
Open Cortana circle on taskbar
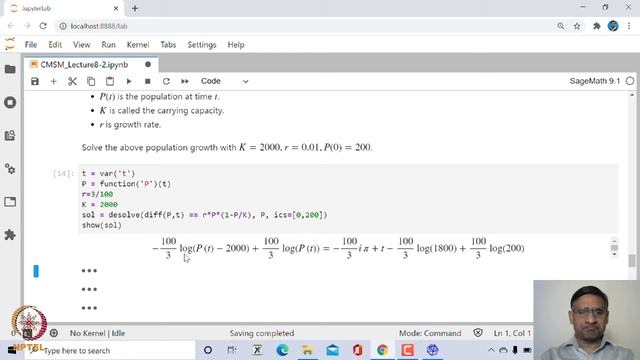coord(208,350)
